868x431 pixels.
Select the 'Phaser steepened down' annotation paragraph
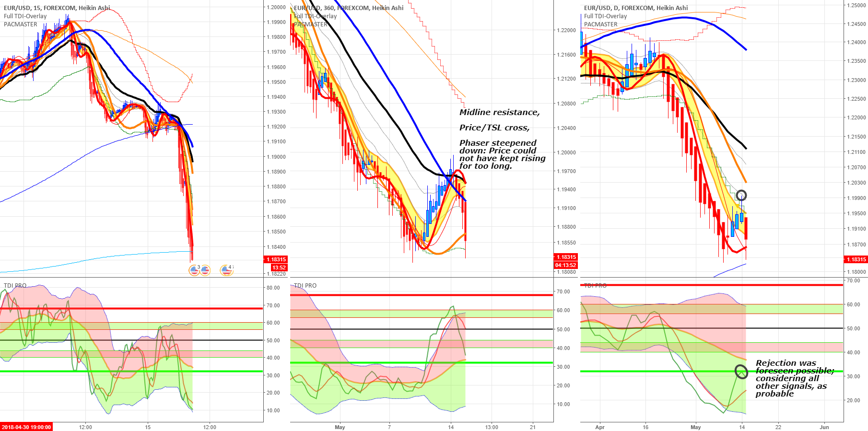coord(503,154)
